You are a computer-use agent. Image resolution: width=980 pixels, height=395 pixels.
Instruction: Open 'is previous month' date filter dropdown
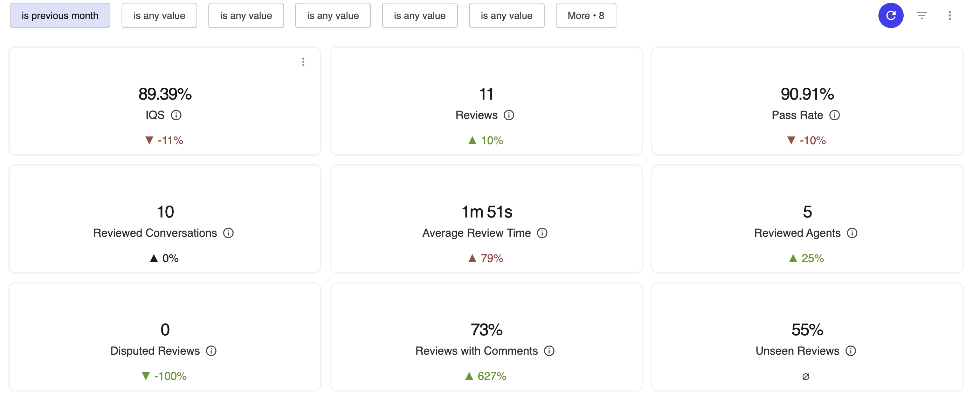coord(60,15)
